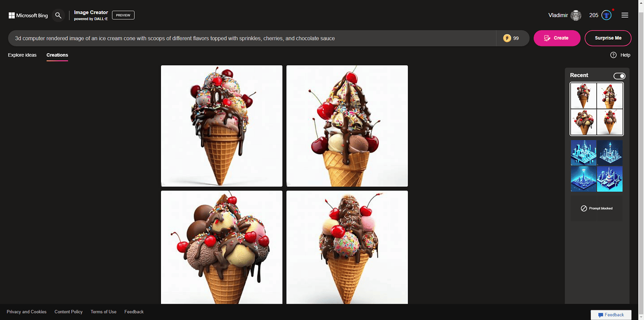This screenshot has height=320, width=644.
Task: Click the PREVIEW badge next to Image Creator
Action: tap(123, 15)
